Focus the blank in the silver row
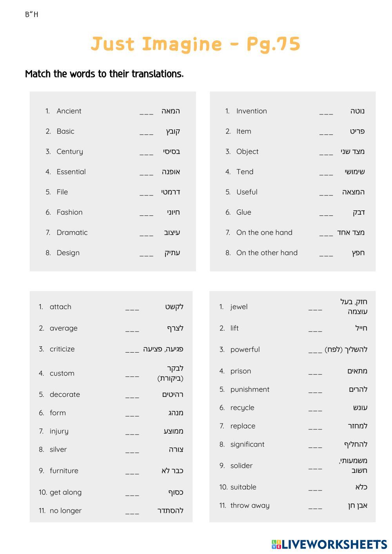The height and width of the screenshot is (554, 392). 132,450
